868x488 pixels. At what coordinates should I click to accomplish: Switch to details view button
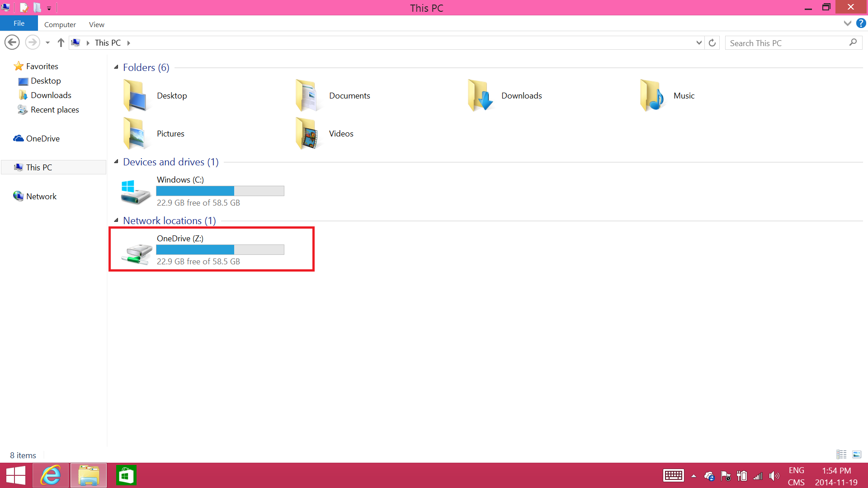click(x=841, y=454)
